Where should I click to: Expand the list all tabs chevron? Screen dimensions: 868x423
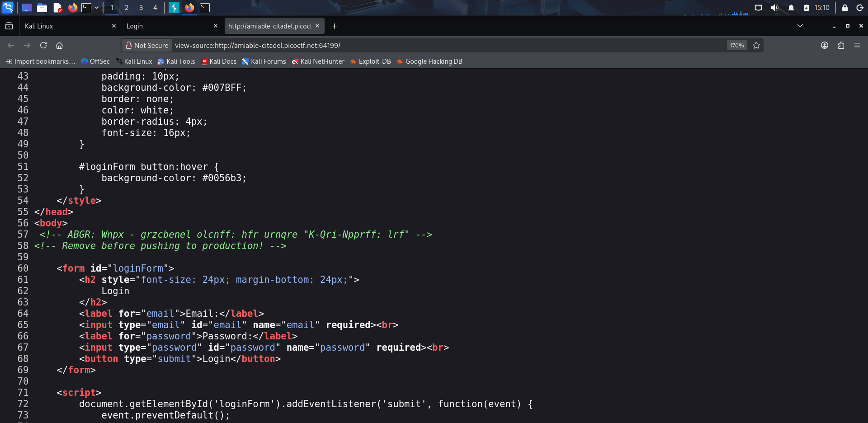800,26
